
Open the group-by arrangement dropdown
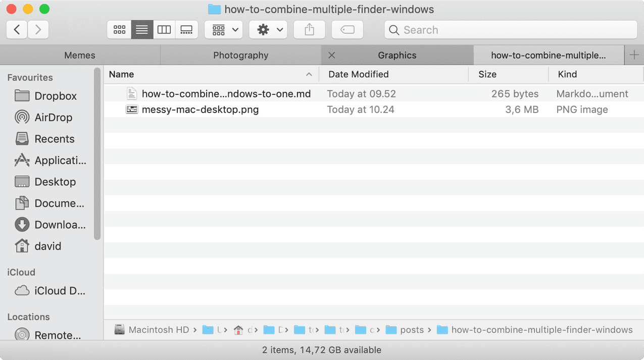coord(224,30)
